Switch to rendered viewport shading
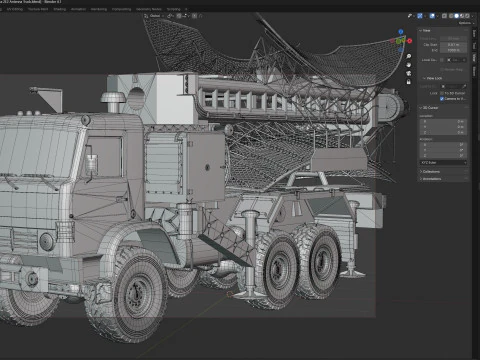This screenshot has width=480, height=360. tap(467, 16)
